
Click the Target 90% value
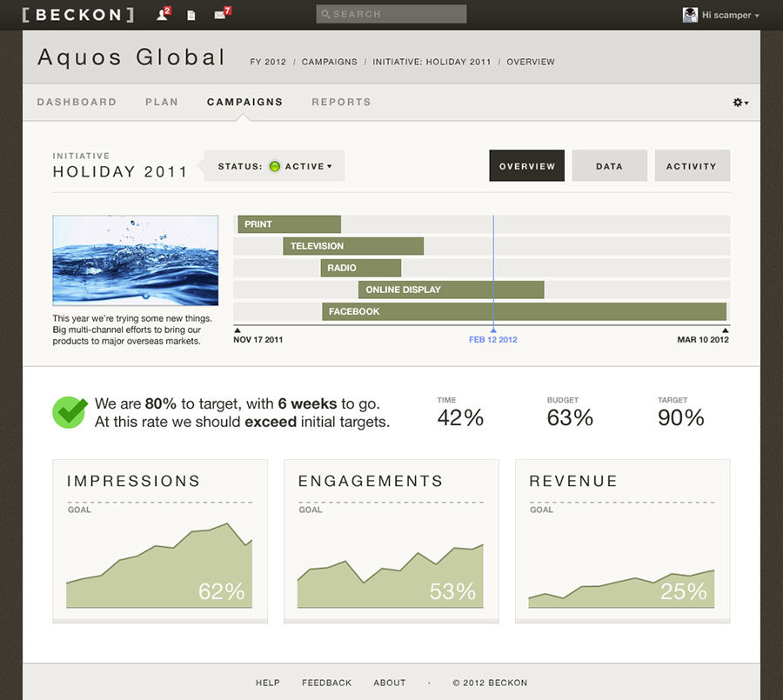pos(680,418)
